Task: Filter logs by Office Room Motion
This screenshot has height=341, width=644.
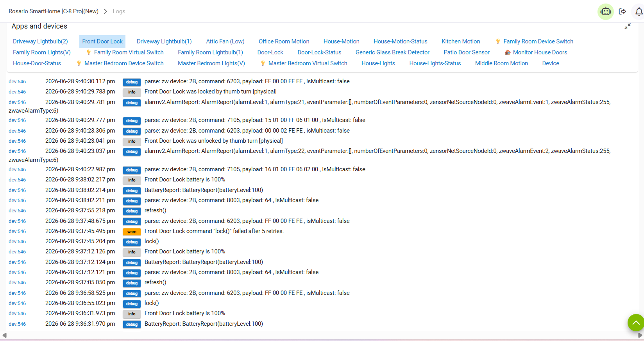Action: tap(284, 41)
